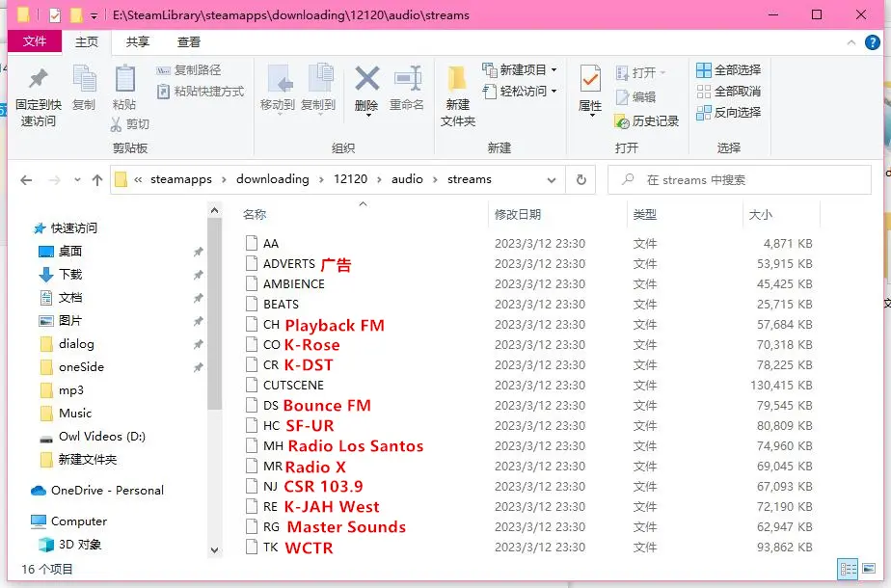Click the Copy (复制) ribbon icon

click(84, 87)
